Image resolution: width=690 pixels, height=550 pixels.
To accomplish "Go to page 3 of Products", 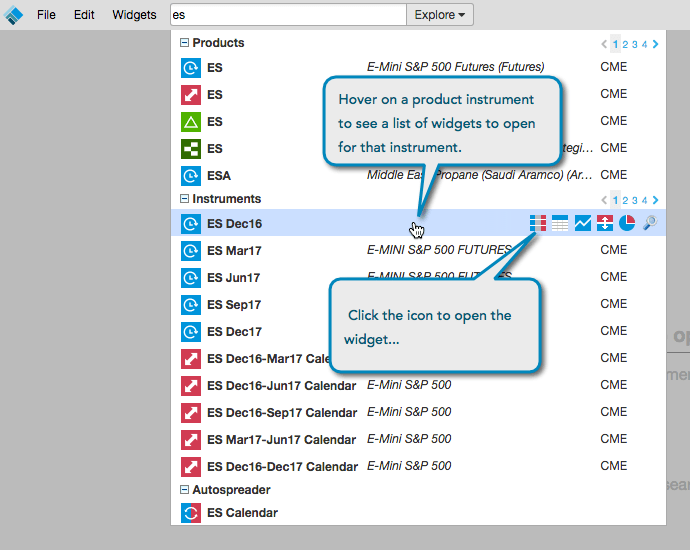I will click(x=635, y=44).
